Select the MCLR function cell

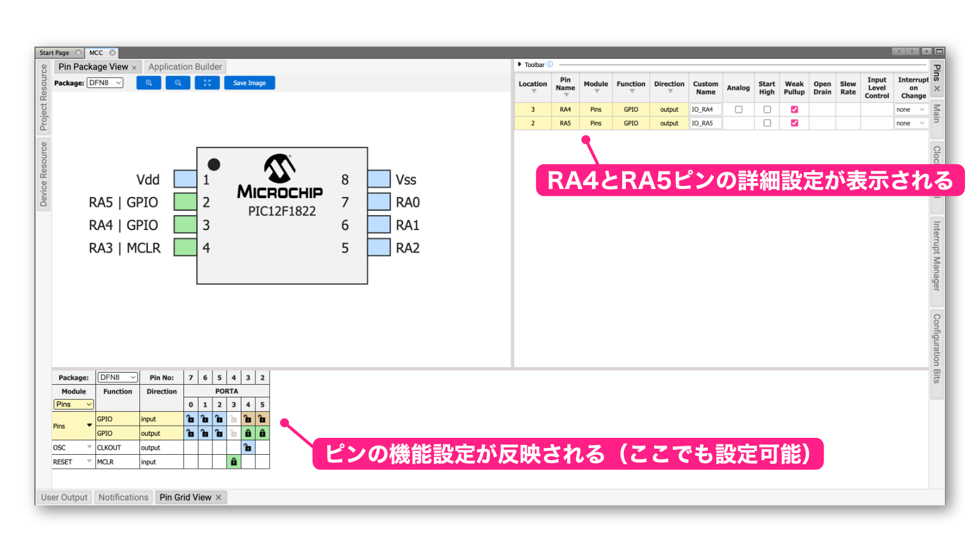(118, 462)
